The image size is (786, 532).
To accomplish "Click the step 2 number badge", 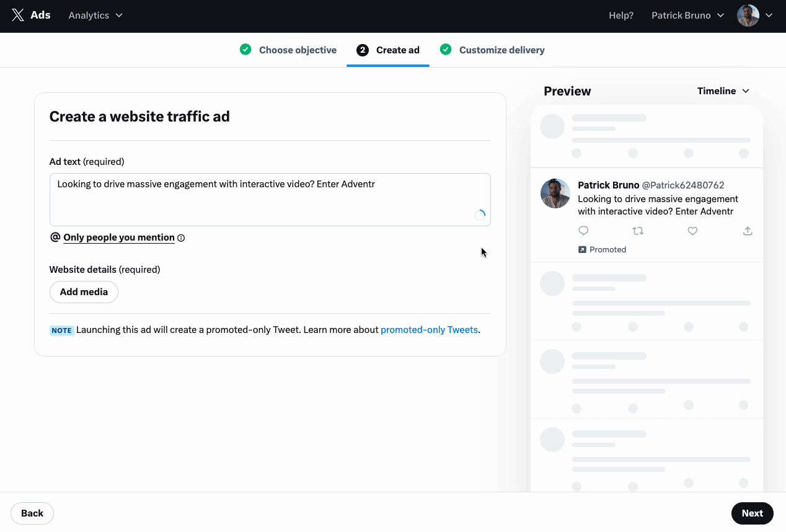I will tap(363, 50).
